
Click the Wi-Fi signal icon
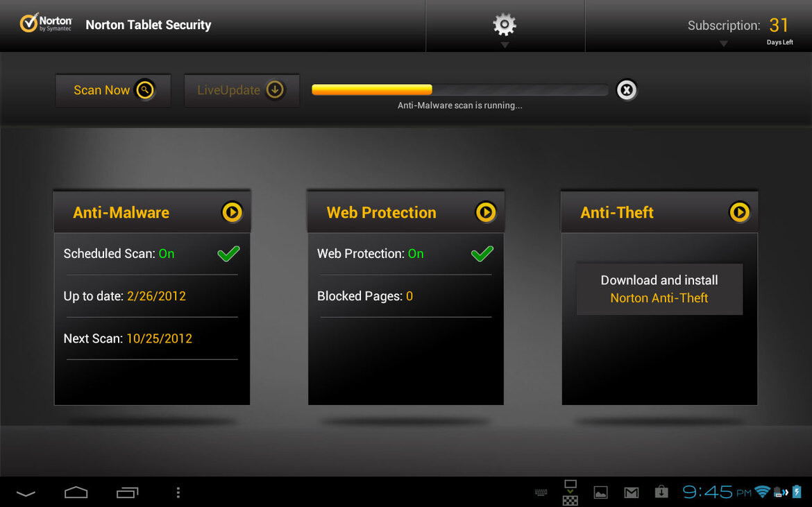[x=762, y=492]
